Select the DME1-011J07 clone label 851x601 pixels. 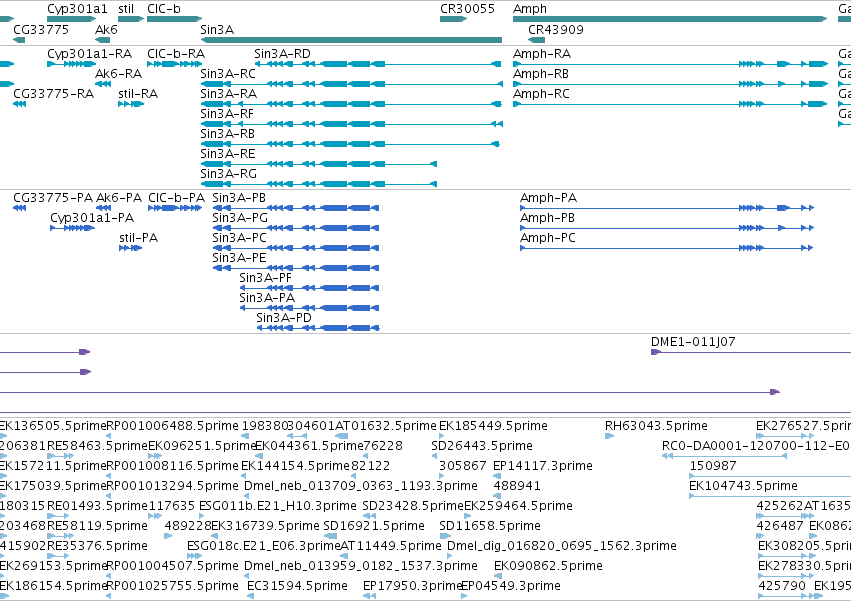point(693,343)
